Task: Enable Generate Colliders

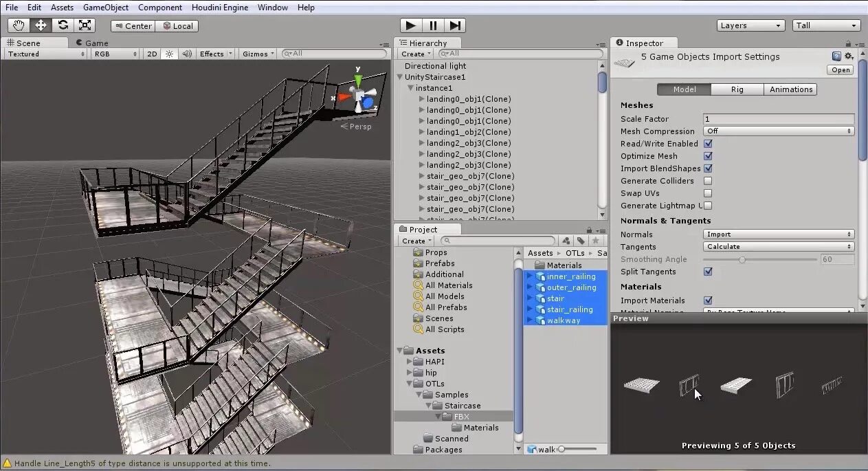Action: click(x=708, y=181)
